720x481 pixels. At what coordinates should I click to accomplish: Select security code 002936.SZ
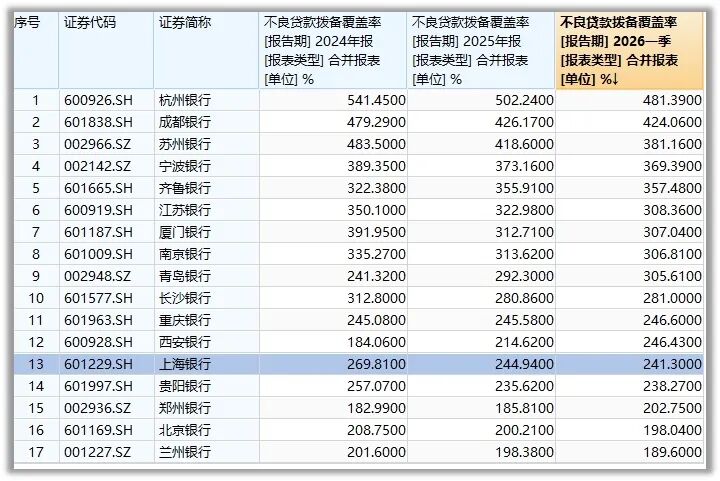click(x=97, y=408)
